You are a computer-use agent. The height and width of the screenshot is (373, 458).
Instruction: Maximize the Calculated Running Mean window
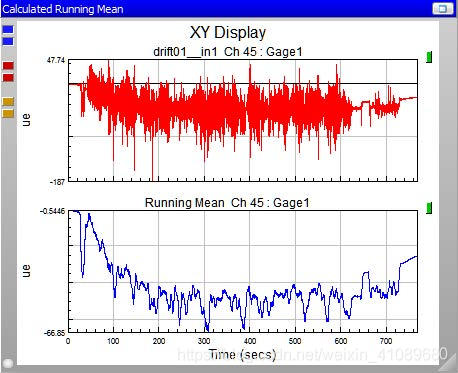click(x=443, y=9)
